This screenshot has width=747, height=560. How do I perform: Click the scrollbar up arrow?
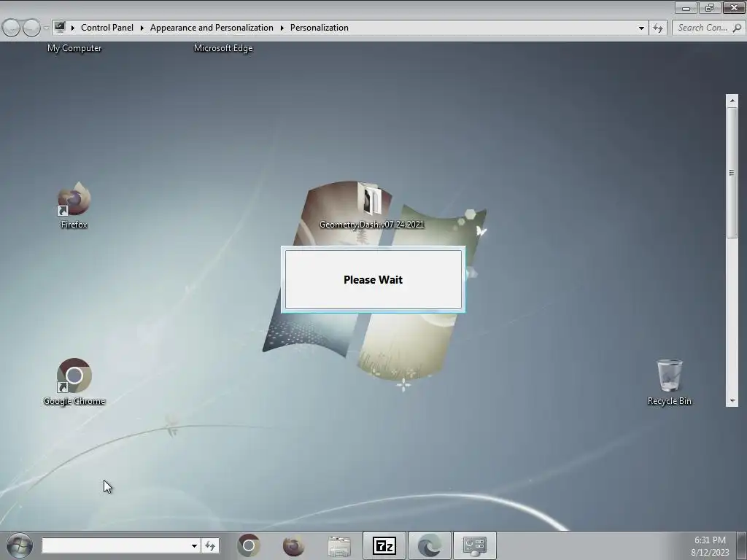coord(732,101)
